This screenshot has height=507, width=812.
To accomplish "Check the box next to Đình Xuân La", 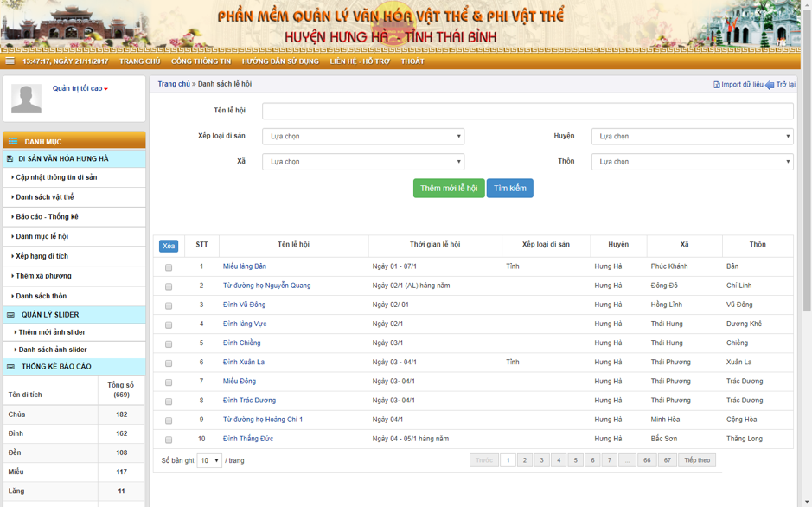I will coord(169,363).
